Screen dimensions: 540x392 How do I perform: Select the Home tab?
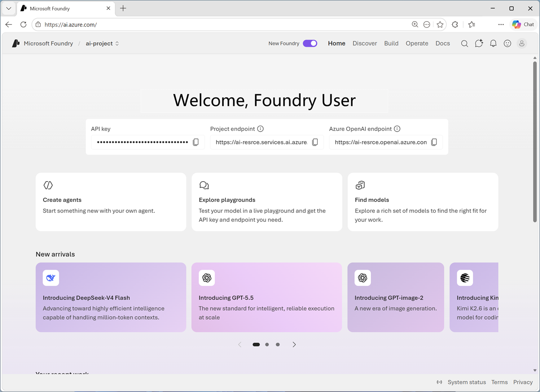tap(337, 44)
